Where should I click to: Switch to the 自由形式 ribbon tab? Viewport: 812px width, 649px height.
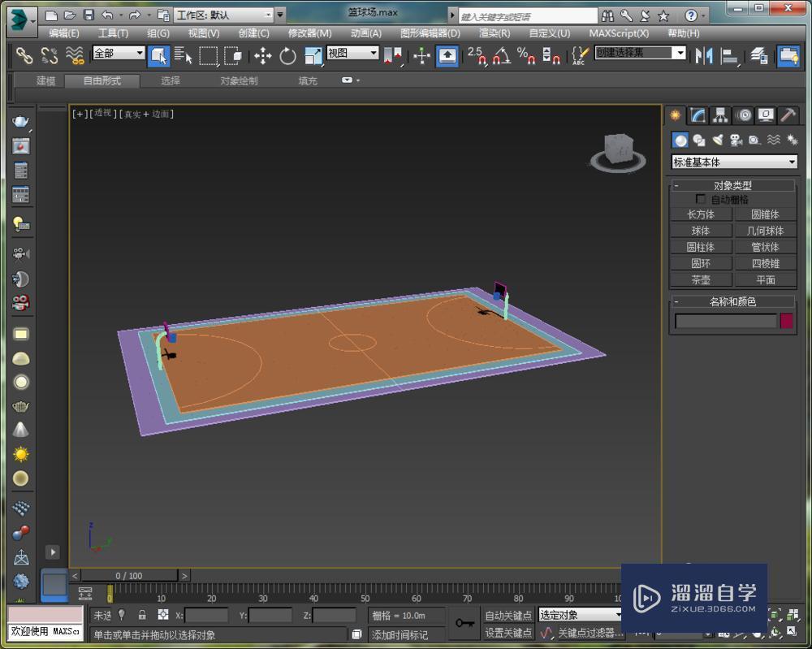click(101, 80)
